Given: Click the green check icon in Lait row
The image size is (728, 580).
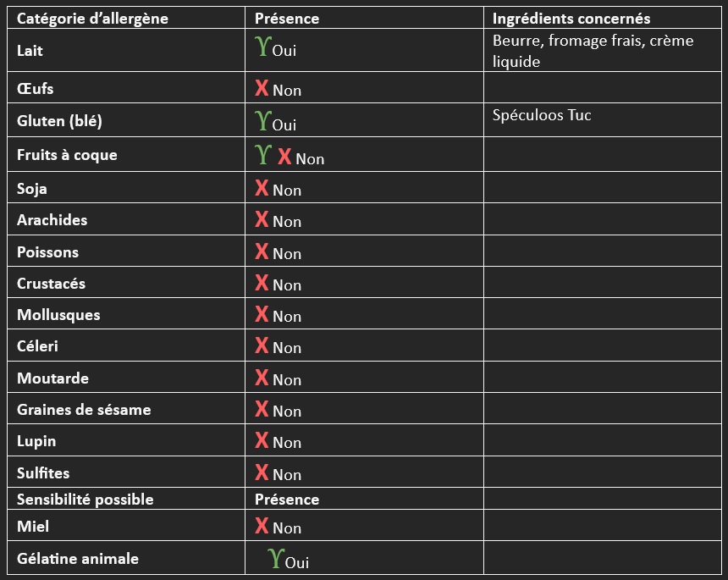Looking at the screenshot, I should point(262,47).
